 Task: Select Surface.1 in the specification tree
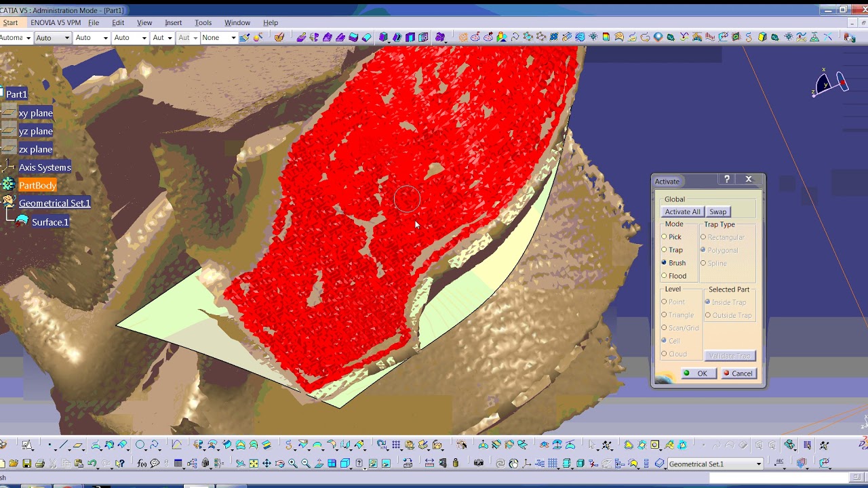[50, 222]
